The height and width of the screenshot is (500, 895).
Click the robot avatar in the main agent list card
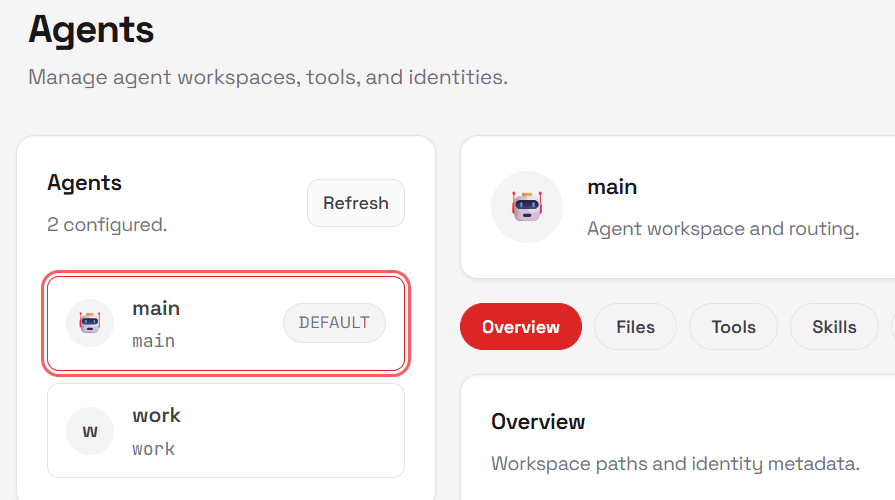(90, 322)
